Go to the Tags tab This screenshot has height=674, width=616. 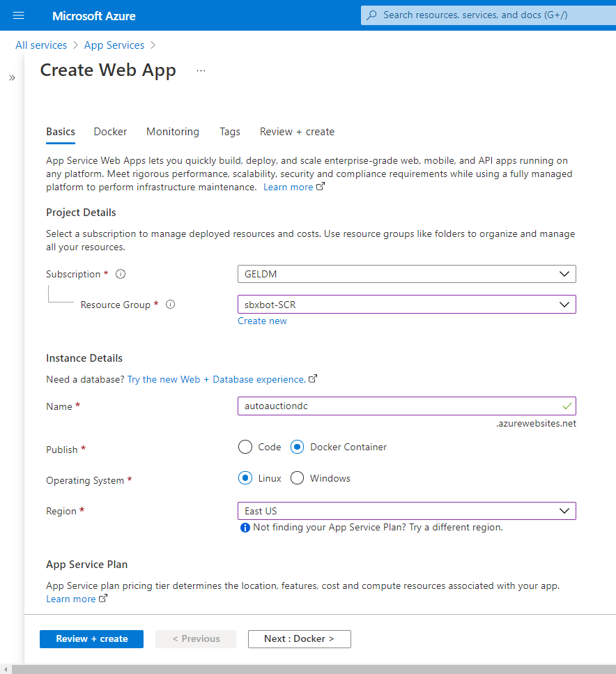230,132
